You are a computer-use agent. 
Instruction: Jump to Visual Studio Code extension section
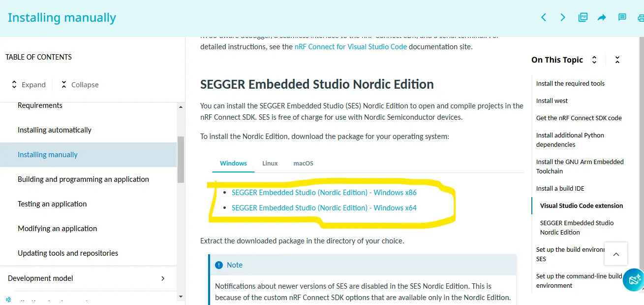pos(582,206)
